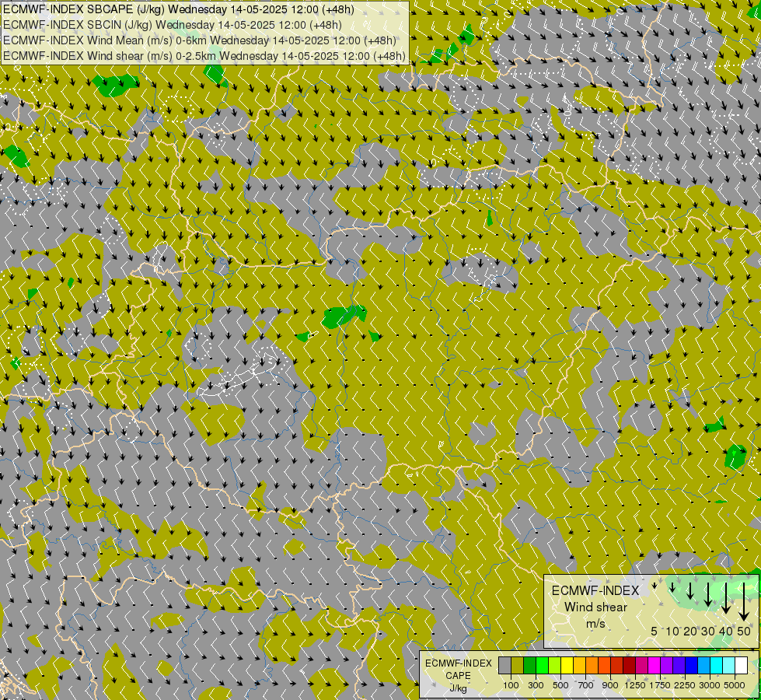Click the 20 m/s wind shear legend arrow
Viewport: 761px width, 700px height.
tap(690, 591)
